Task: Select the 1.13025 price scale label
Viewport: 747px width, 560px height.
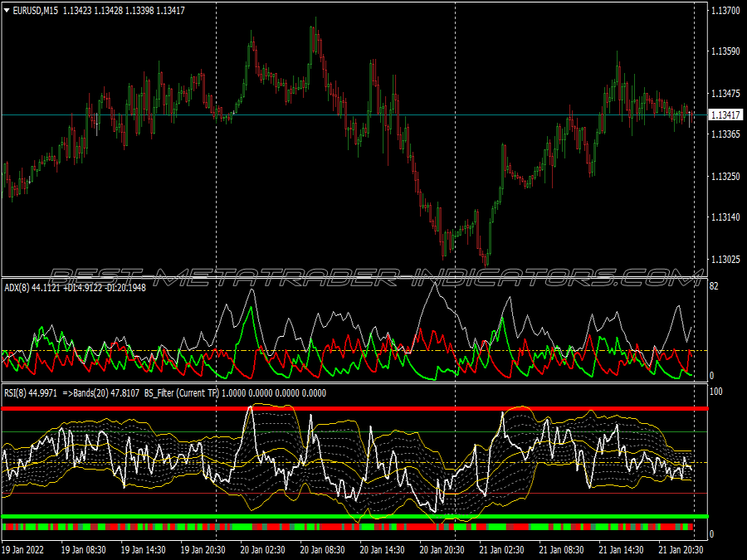Action: click(x=725, y=260)
